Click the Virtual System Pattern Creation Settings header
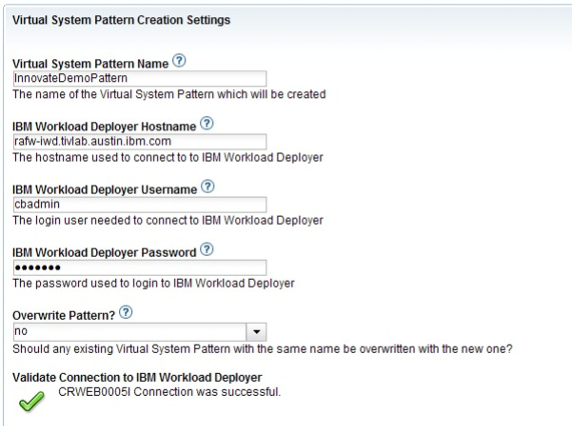The width and height of the screenshot is (572, 426). point(121,20)
